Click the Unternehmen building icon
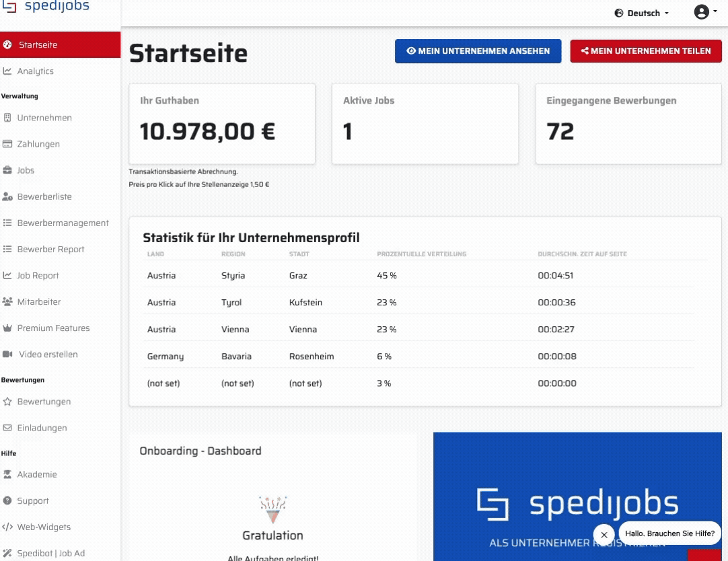The height and width of the screenshot is (561, 728). 7,118
